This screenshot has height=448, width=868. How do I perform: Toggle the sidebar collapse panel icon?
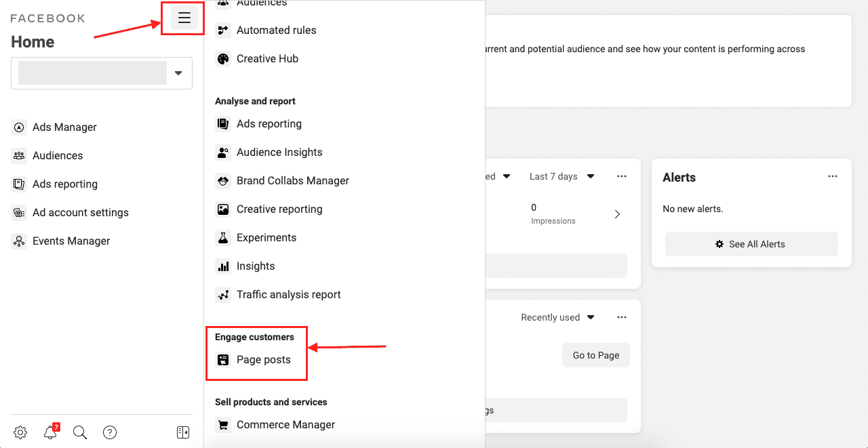(183, 432)
